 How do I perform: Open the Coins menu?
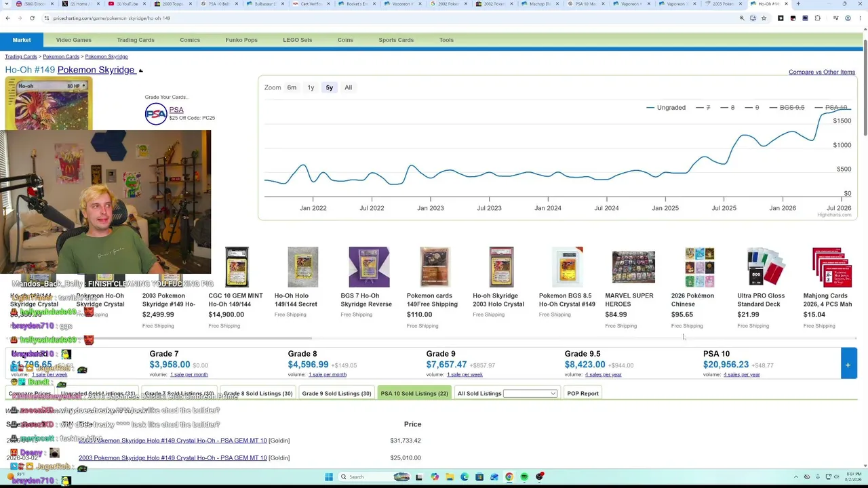[345, 40]
